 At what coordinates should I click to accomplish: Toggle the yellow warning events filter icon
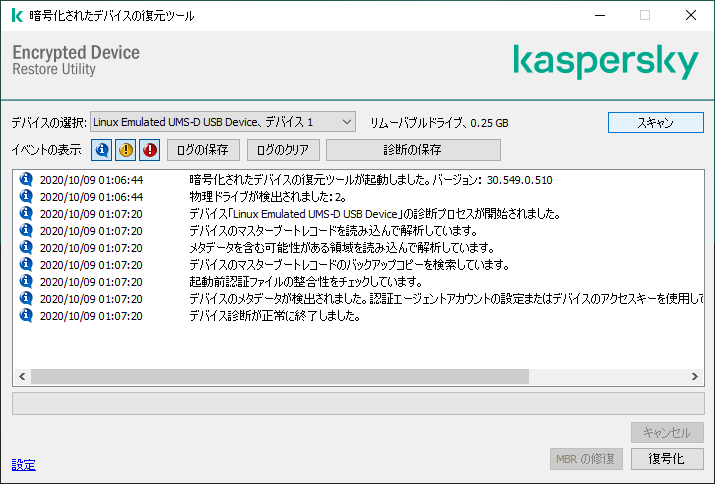click(125, 150)
